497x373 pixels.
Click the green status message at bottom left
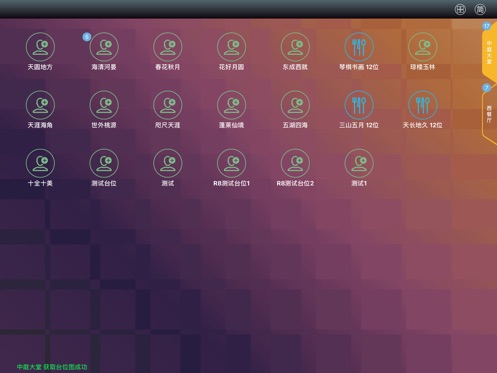[x=52, y=367]
